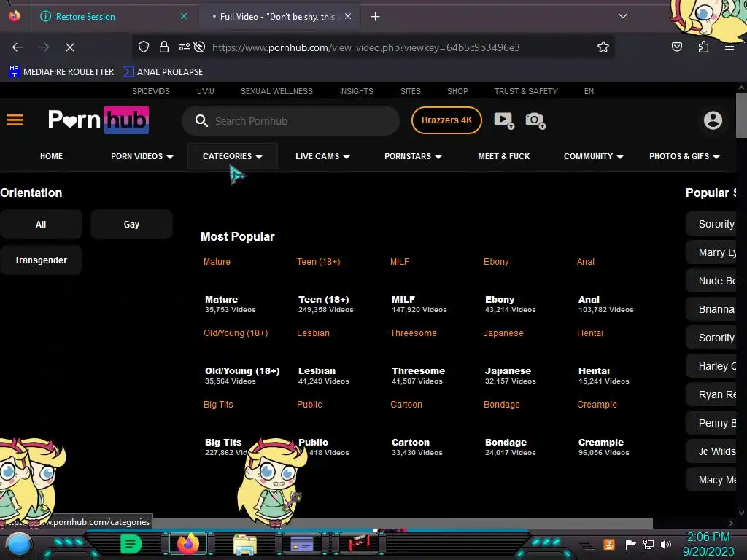Select the Transgender orientation button

[41, 260]
